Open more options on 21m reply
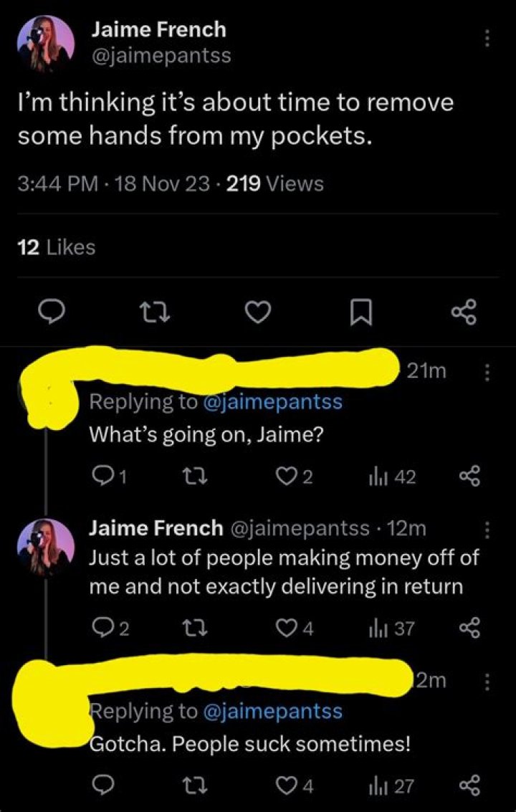The height and width of the screenshot is (812, 516). 487,371
